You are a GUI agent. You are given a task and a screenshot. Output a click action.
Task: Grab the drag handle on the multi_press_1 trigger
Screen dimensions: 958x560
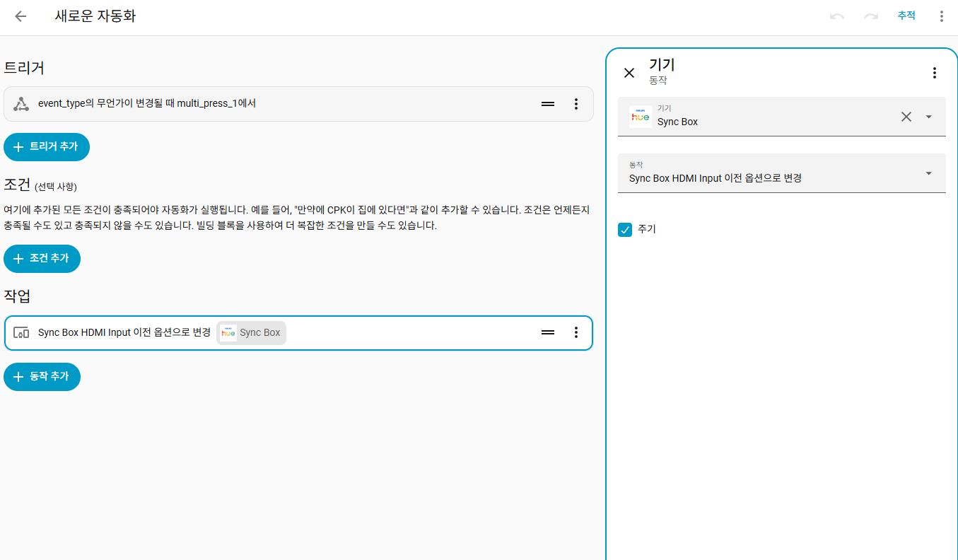click(x=548, y=104)
